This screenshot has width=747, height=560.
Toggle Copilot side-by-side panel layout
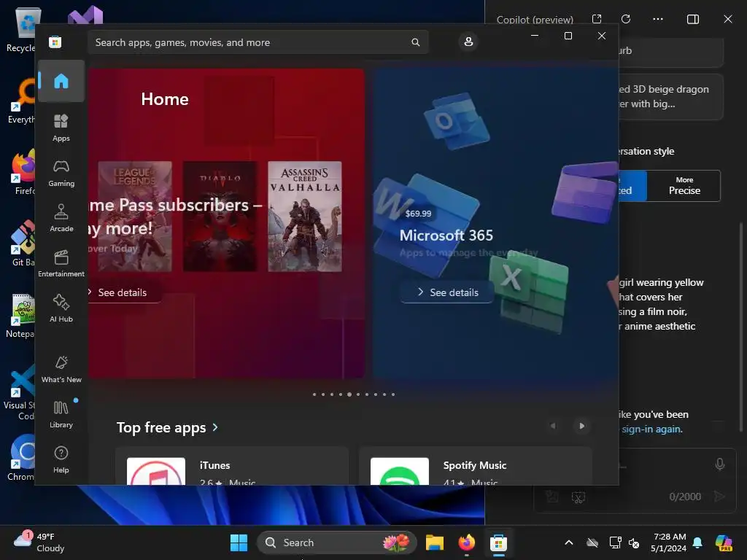pyautogui.click(x=693, y=19)
